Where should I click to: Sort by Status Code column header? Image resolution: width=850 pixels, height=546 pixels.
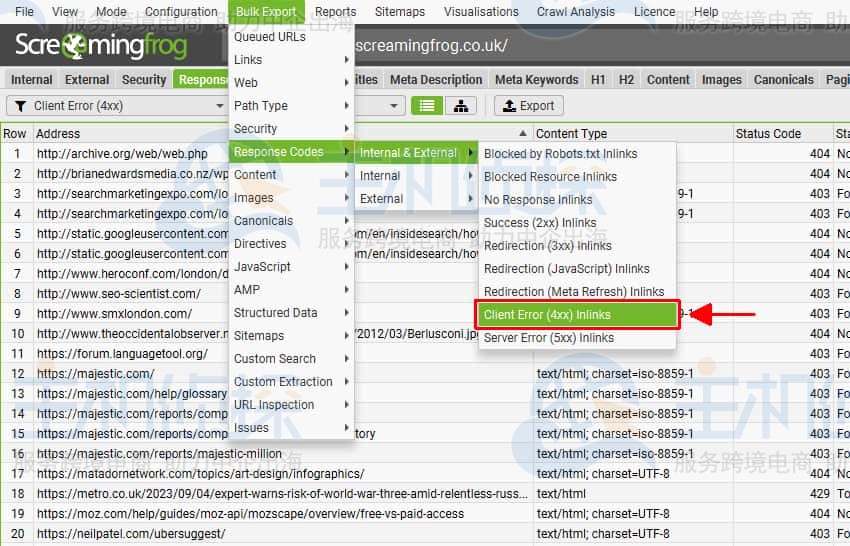[768, 134]
